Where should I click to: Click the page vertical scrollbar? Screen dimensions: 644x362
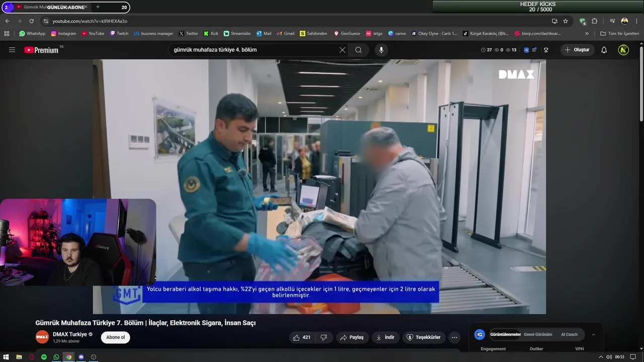(x=641, y=83)
